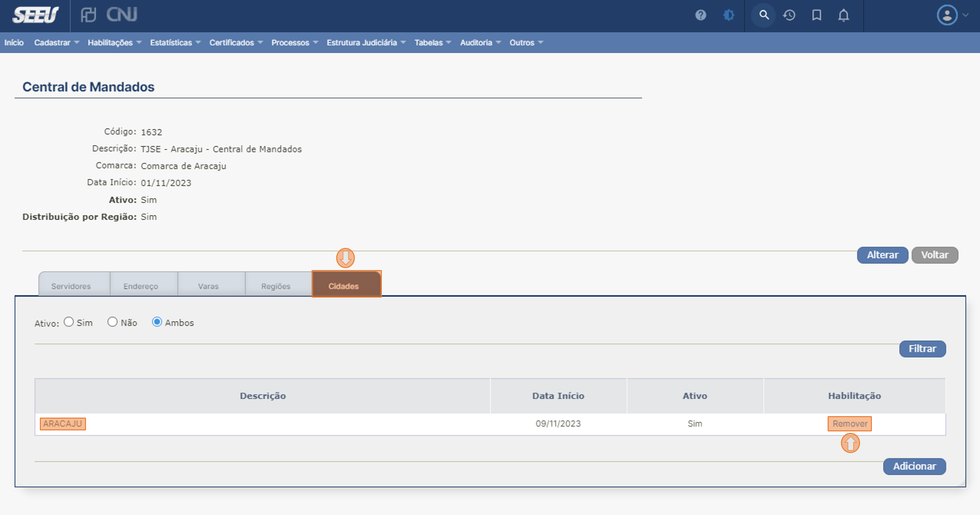Switch to the Endereço tab
Viewport: 980px width, 515px height.
click(x=144, y=284)
